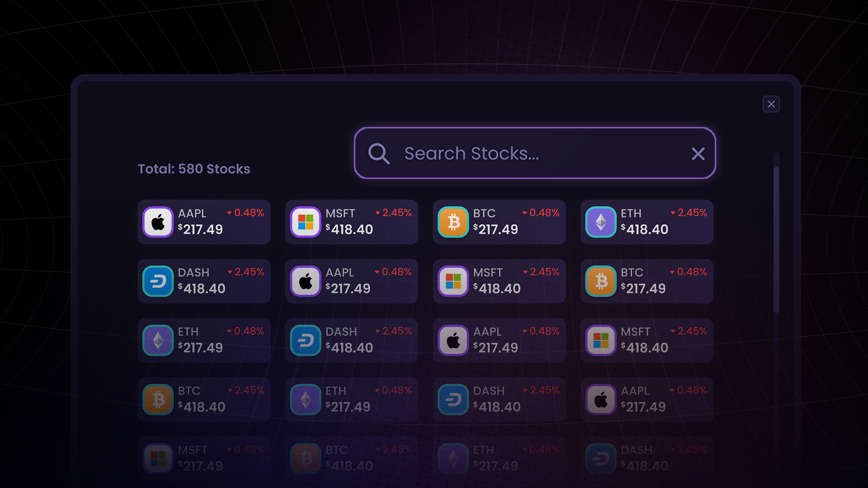Click the fourth-row BTC card's 2.45% change
The image size is (868, 488).
[249, 390]
